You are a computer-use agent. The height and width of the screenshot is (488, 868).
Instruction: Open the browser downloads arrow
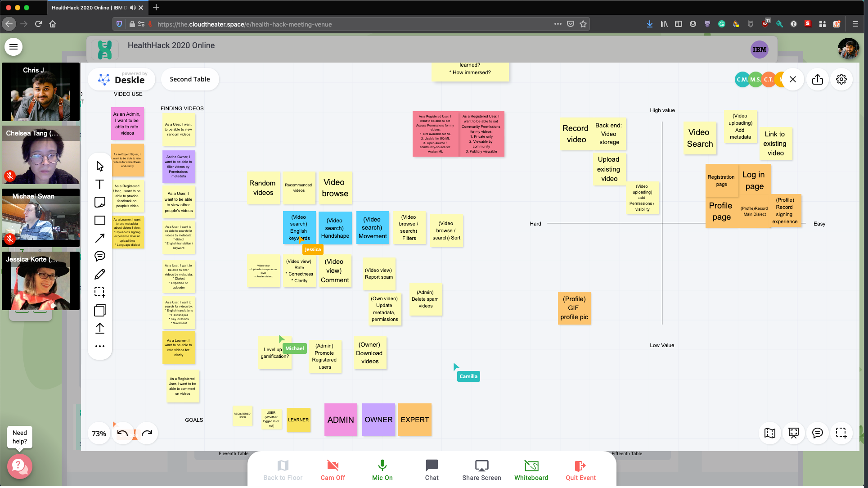point(649,24)
